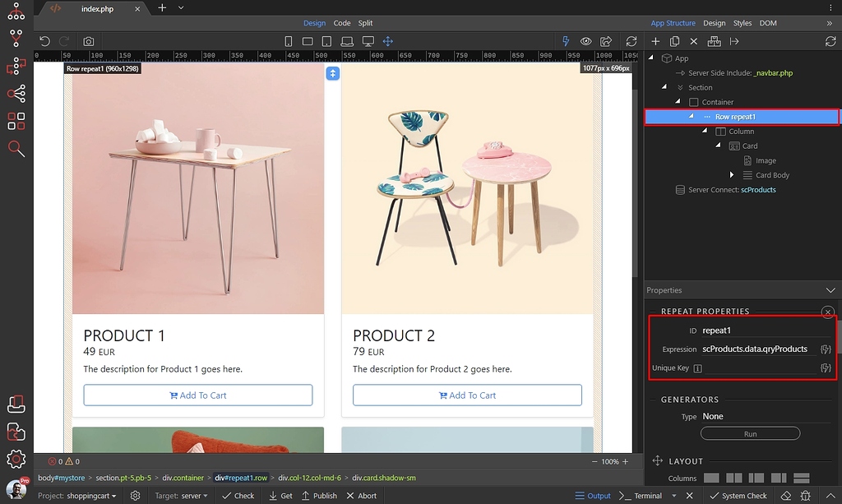This screenshot has width=842, height=504.
Task: Open dynamic data picker for Expression field
Action: 826,349
